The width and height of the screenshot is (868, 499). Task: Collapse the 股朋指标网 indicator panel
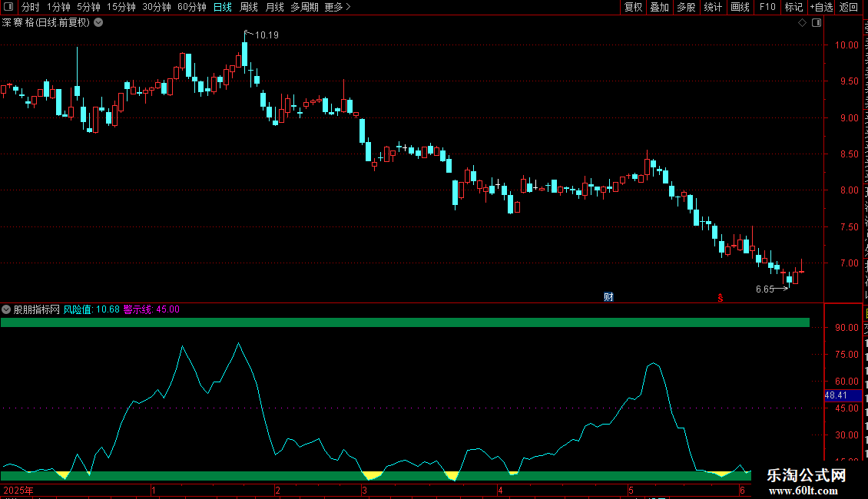[x=6, y=309]
